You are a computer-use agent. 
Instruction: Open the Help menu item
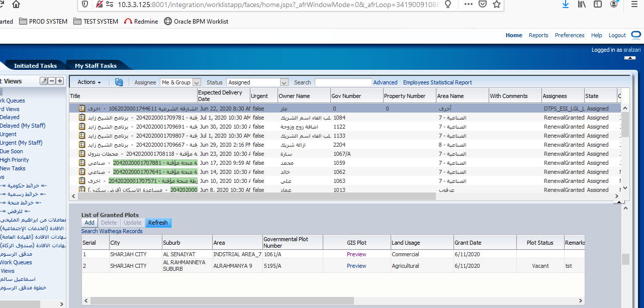[596, 35]
